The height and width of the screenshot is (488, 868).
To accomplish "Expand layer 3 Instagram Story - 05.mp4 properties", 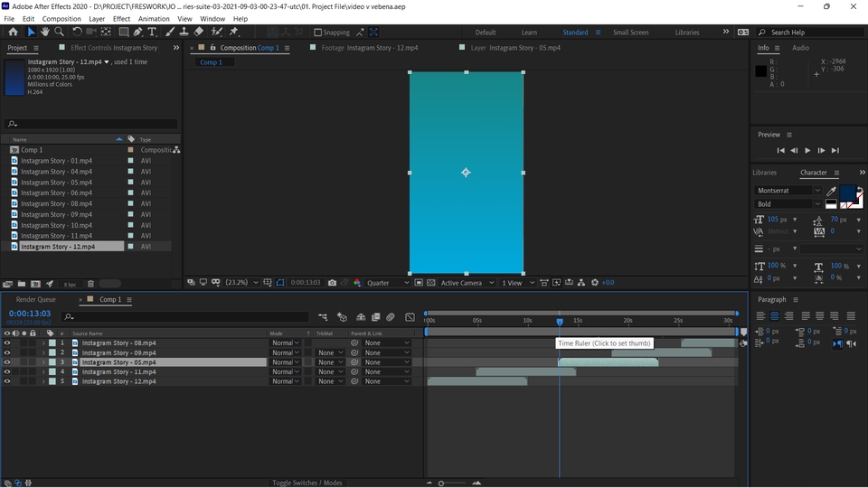I will [42, 362].
